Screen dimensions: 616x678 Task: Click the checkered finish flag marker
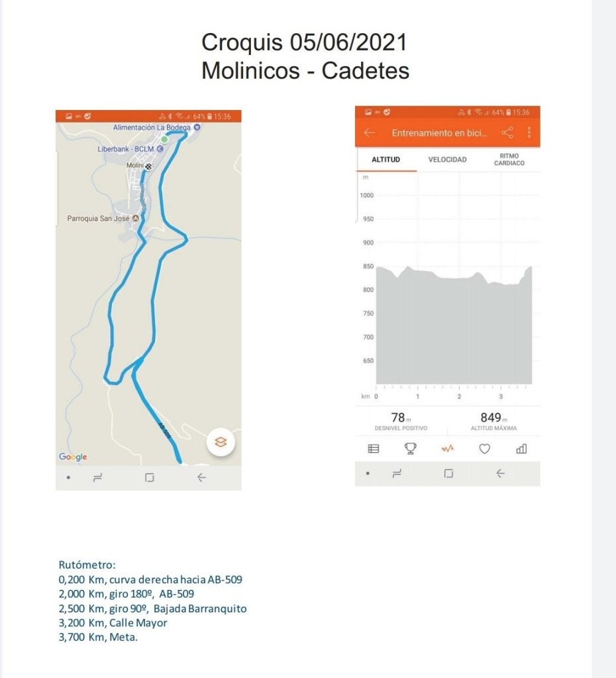click(x=149, y=166)
